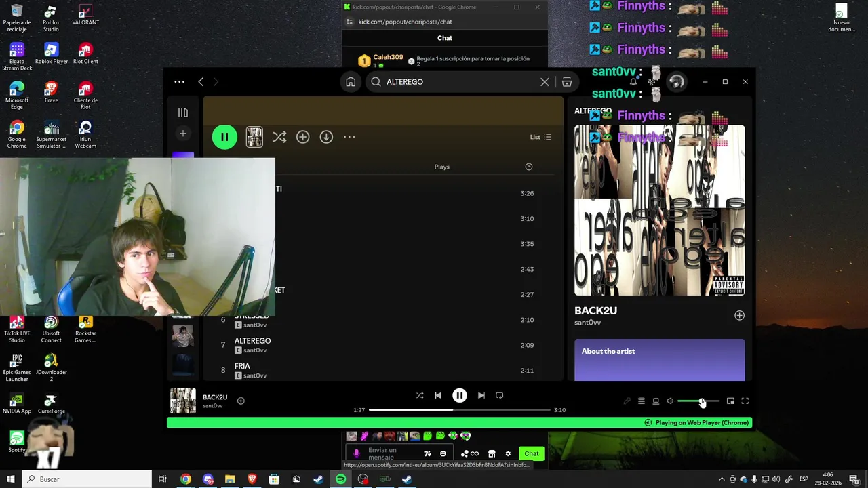Open Spotify from the Windows taskbar
This screenshot has height=488, width=868.
coord(340,479)
